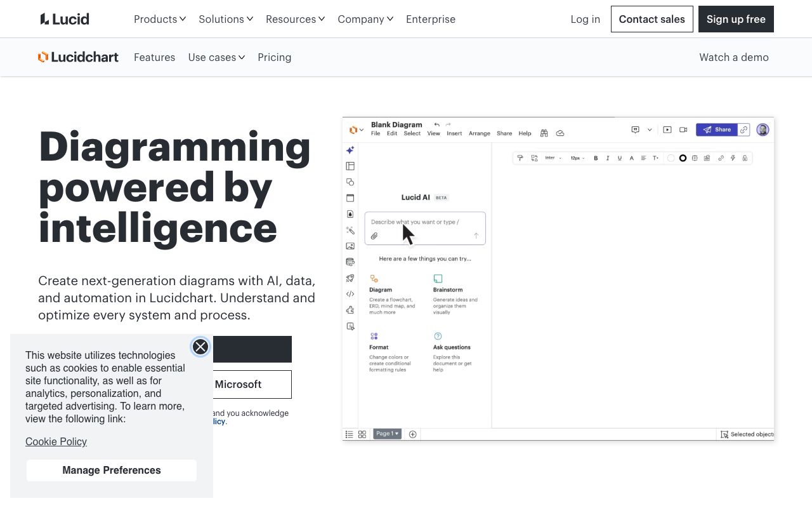The image size is (812, 508).
Task: Open the Use cases dropdown
Action: (216, 57)
